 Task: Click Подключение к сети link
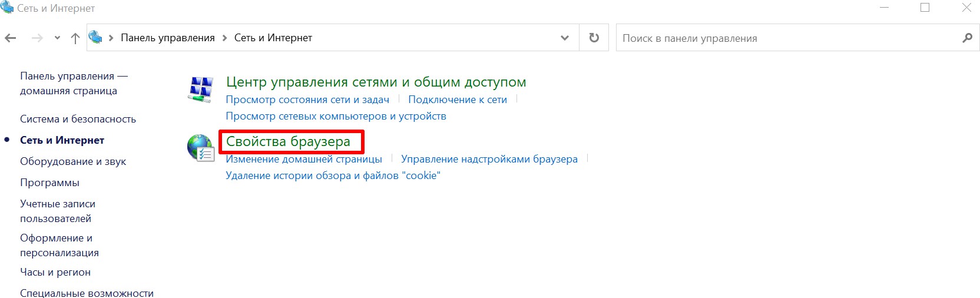point(458,100)
